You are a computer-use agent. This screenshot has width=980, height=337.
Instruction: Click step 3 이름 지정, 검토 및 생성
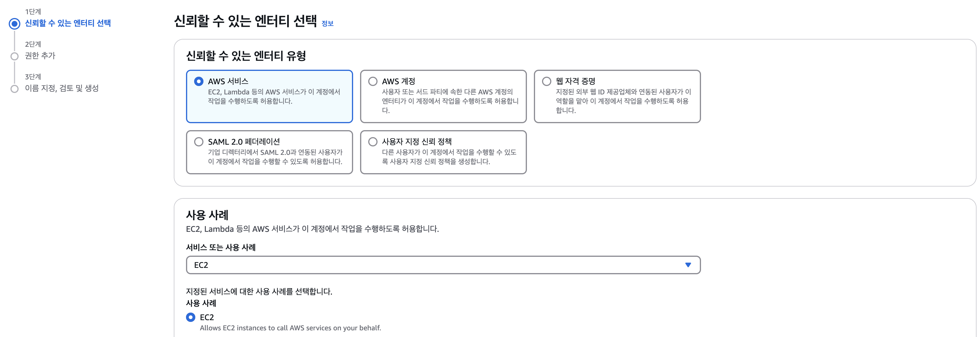62,88
